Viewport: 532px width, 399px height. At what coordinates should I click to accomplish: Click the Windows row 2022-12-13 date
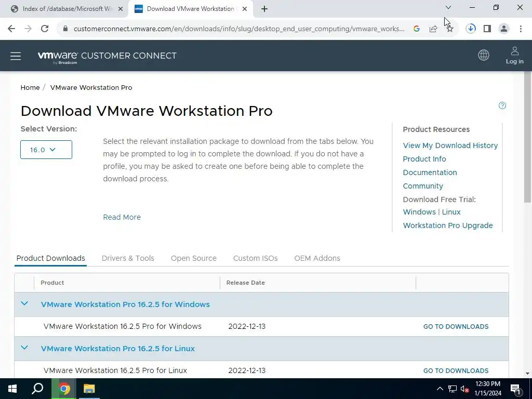[x=247, y=326]
